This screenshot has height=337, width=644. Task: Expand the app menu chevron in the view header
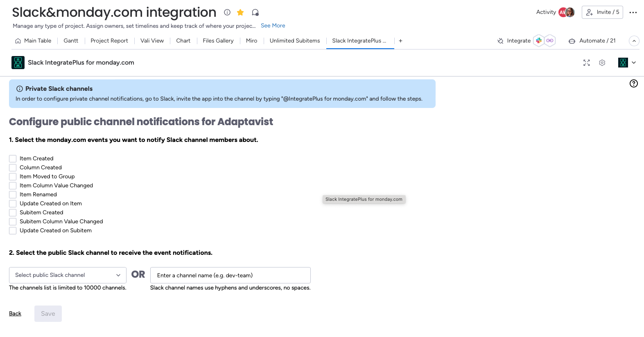(x=634, y=63)
